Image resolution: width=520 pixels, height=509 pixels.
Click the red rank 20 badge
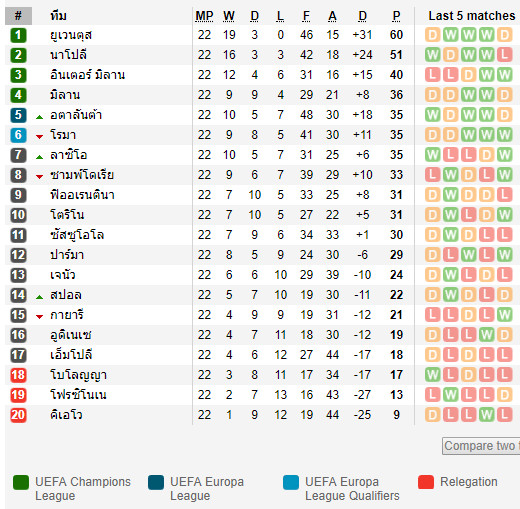point(18,415)
